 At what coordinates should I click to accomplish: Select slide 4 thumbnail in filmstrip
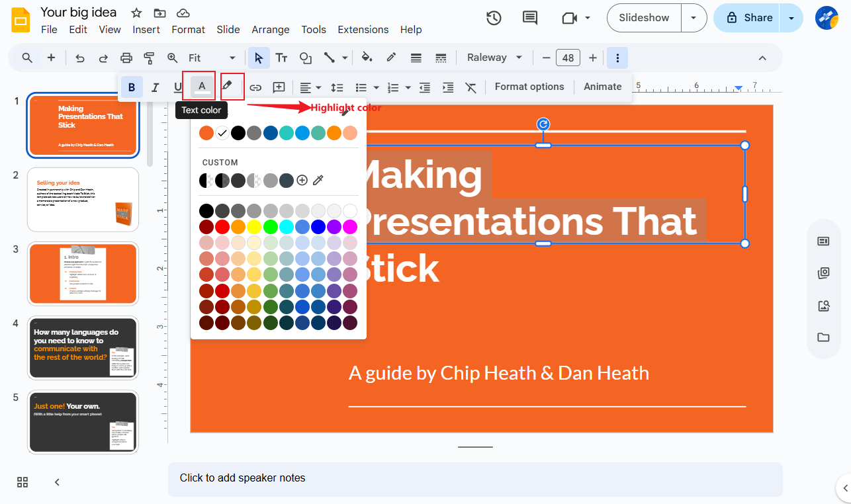(x=83, y=348)
